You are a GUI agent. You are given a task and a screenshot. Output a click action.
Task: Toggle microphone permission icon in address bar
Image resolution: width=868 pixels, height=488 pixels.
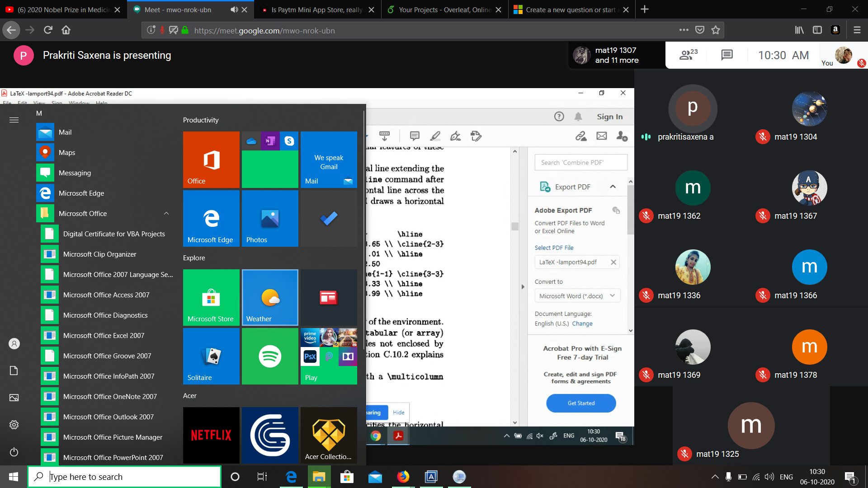162,30
